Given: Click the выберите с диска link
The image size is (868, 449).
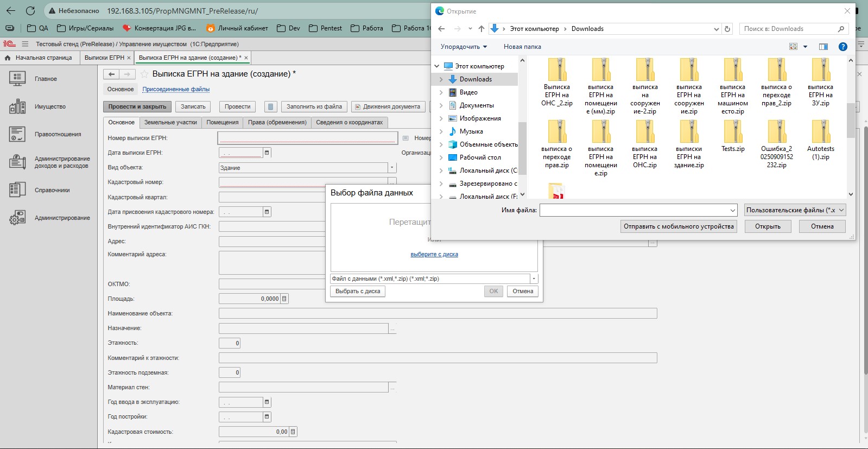Looking at the screenshot, I should tap(434, 254).
